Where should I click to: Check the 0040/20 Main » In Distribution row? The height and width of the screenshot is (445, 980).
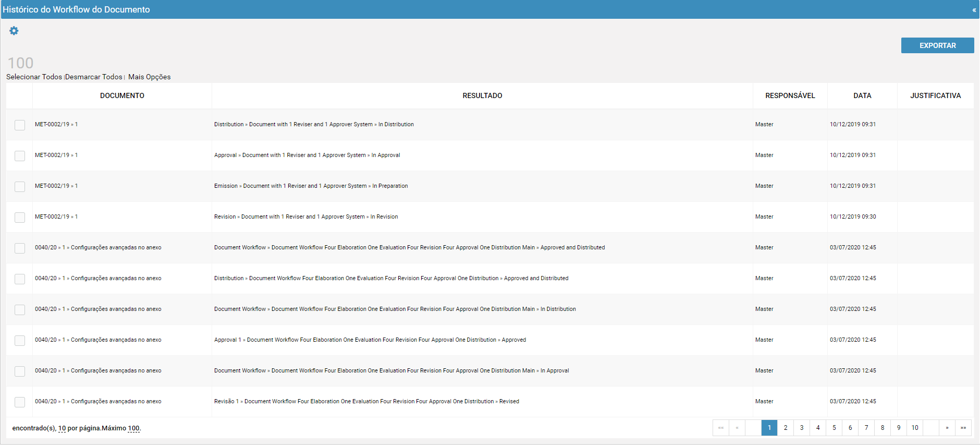(20, 310)
